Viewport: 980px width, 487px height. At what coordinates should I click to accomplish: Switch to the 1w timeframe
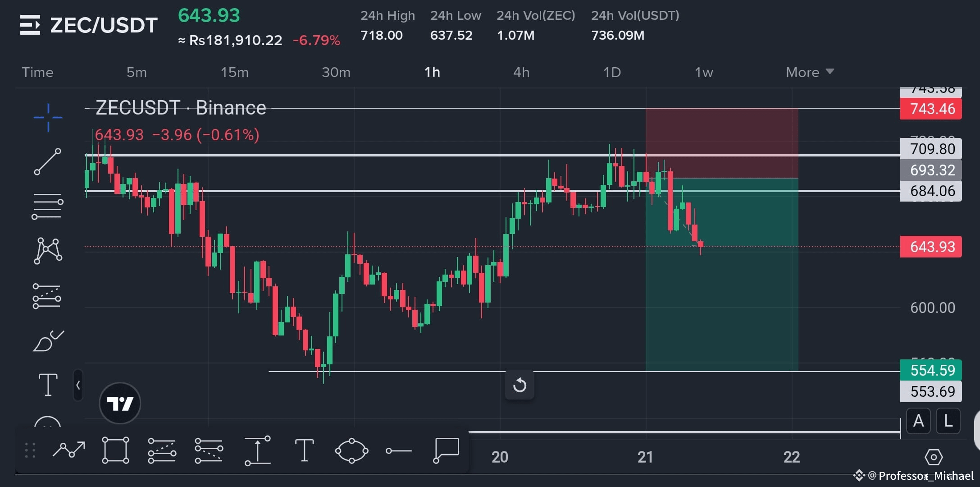pos(704,72)
